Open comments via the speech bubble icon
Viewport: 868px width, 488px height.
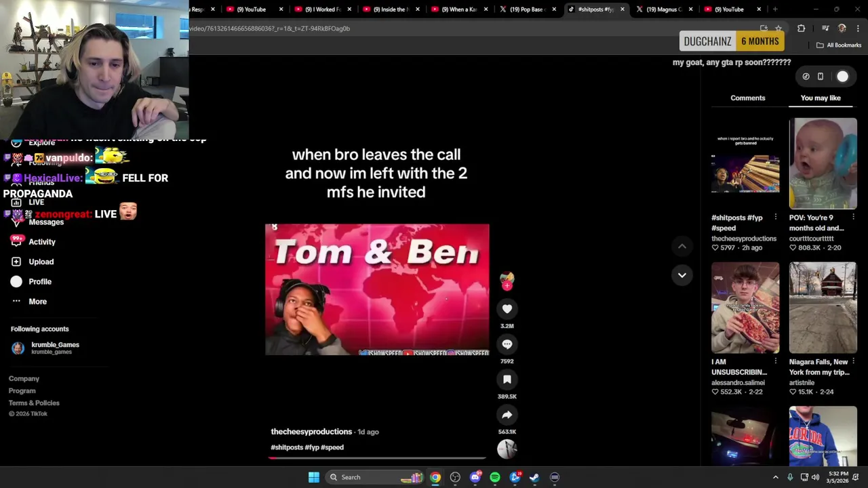coord(507,344)
